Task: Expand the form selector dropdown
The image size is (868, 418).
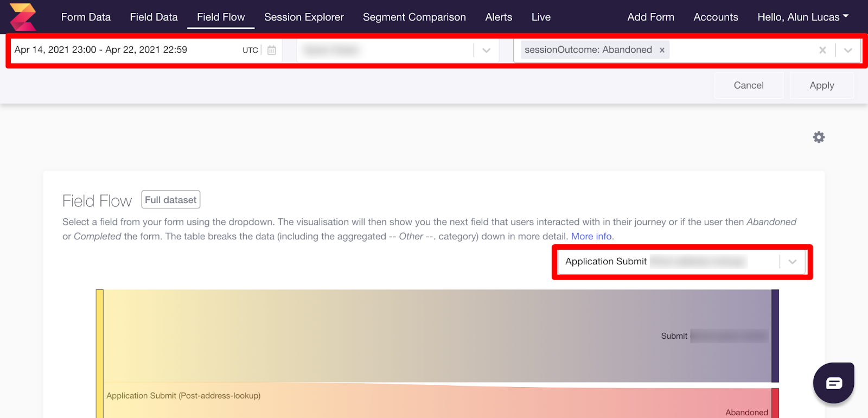Action: 486,50
